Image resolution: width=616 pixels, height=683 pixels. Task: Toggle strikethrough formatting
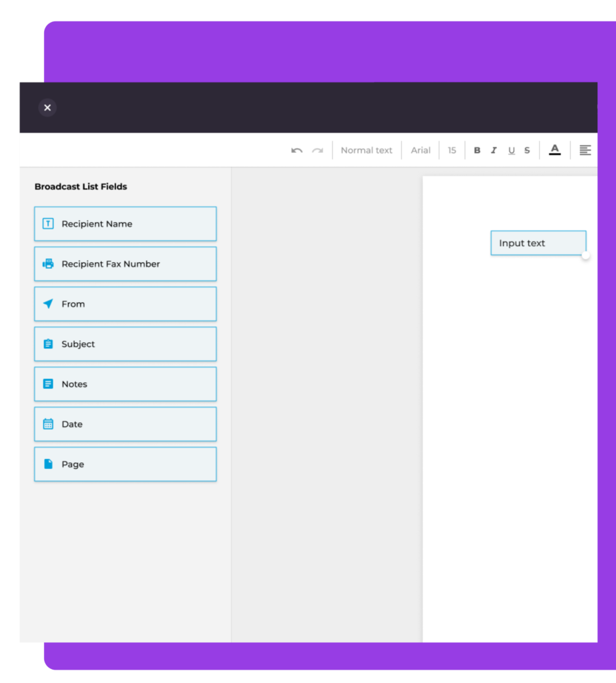[527, 150]
